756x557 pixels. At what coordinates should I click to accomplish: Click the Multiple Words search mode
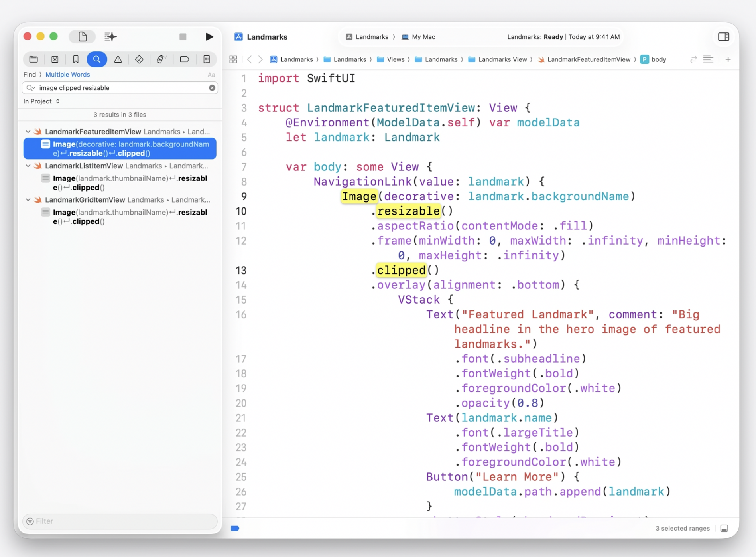point(68,75)
